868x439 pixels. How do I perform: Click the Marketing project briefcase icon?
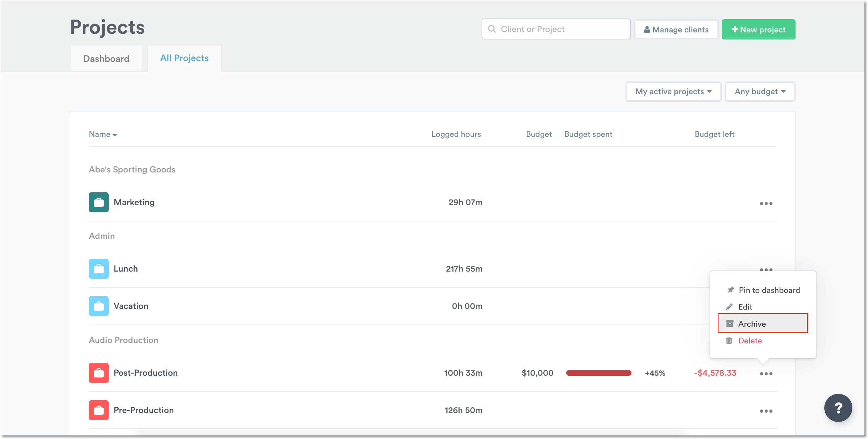98,202
